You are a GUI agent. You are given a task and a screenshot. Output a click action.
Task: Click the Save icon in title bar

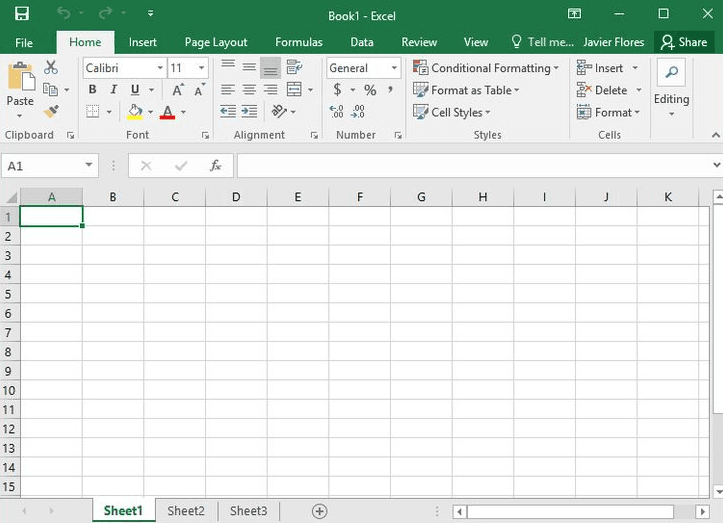click(x=22, y=13)
